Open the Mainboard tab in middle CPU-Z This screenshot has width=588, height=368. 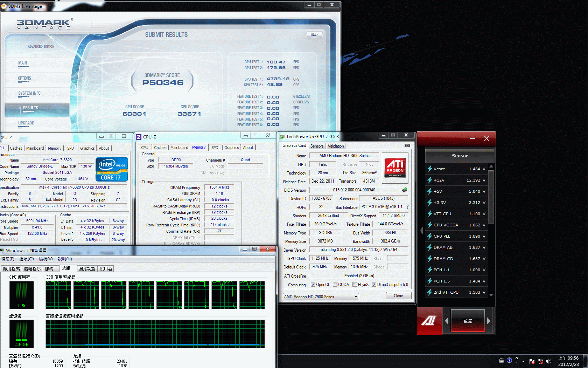pyautogui.click(x=179, y=148)
